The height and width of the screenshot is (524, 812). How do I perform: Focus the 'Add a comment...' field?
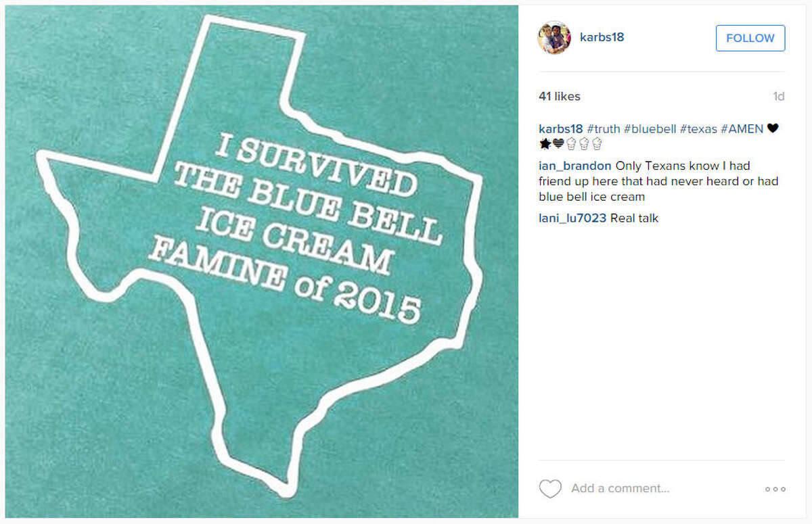coord(620,488)
